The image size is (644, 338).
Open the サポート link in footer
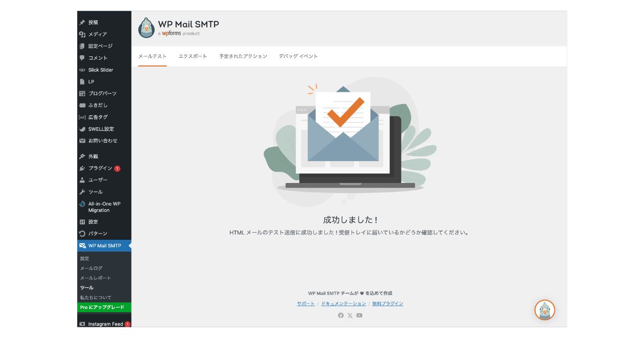[306, 304]
